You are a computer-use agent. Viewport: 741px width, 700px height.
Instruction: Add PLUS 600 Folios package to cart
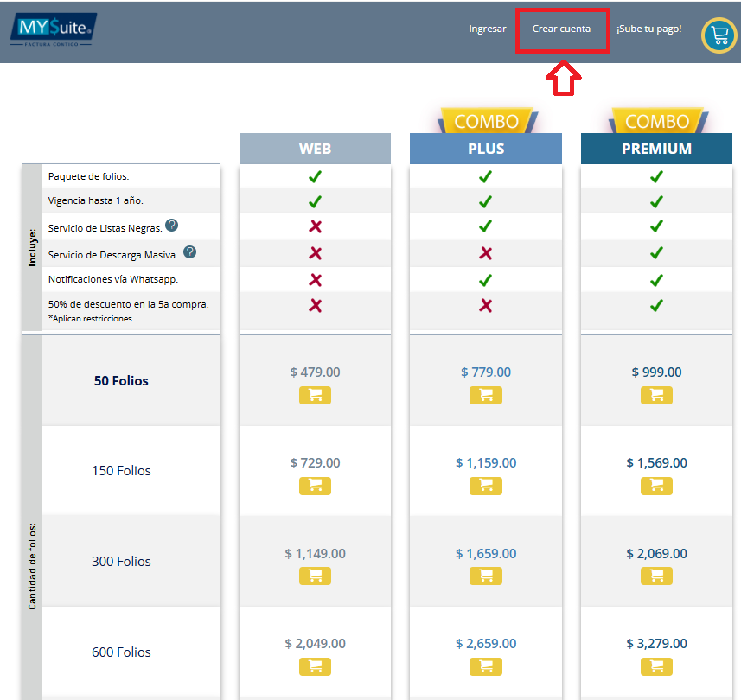485,666
